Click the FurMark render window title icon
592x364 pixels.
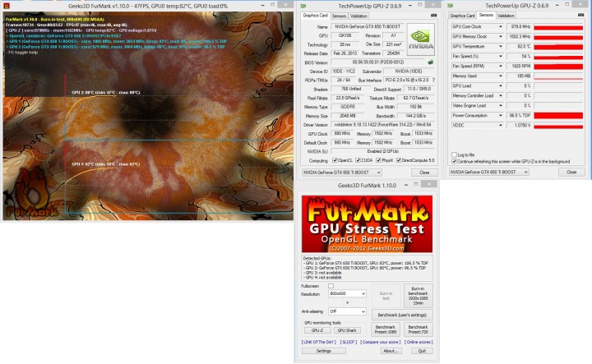[6, 6]
